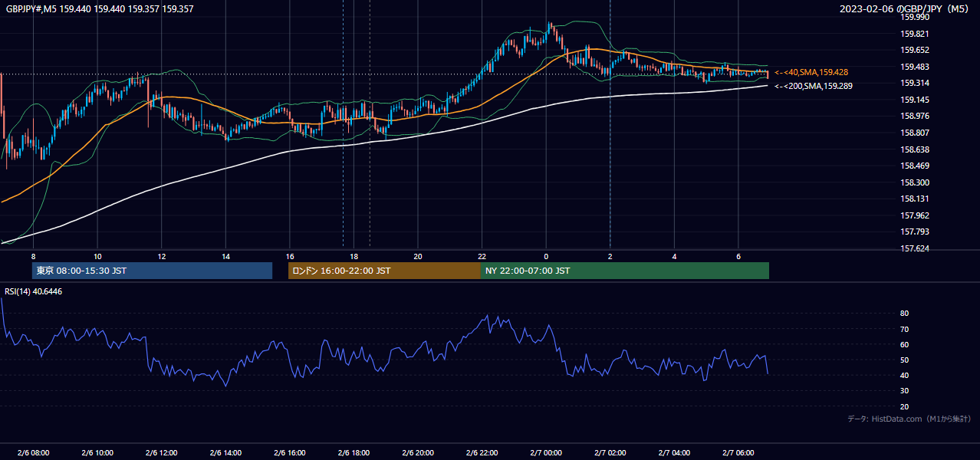This screenshot has height=460, width=980.
Task: Click the RSI axis level 40
Action: pos(904,375)
